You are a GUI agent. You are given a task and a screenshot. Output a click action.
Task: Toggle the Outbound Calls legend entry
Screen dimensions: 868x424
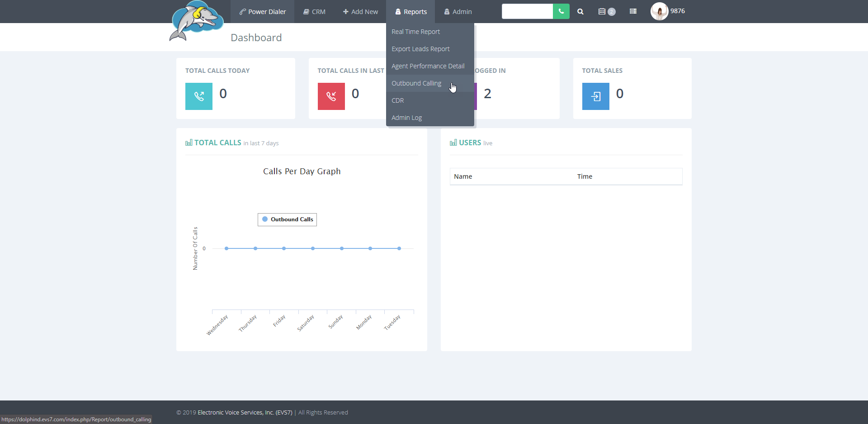click(x=288, y=219)
